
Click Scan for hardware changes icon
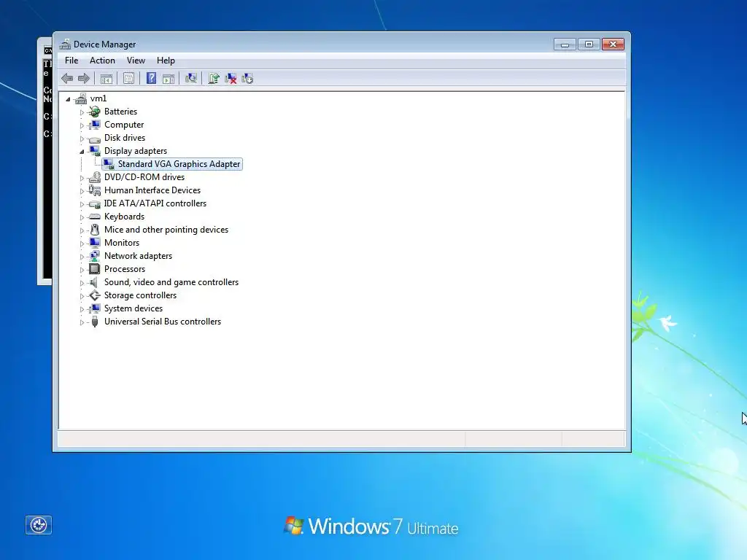tap(191, 79)
